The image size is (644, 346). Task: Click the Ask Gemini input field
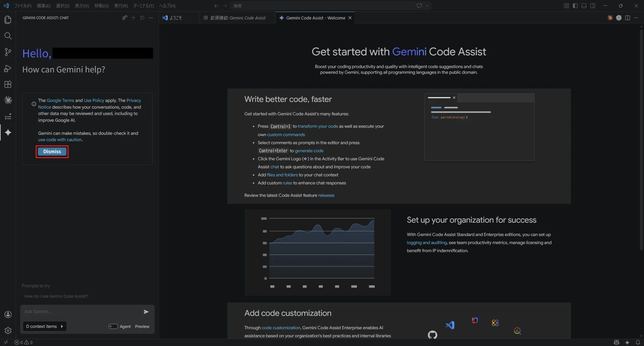82,312
